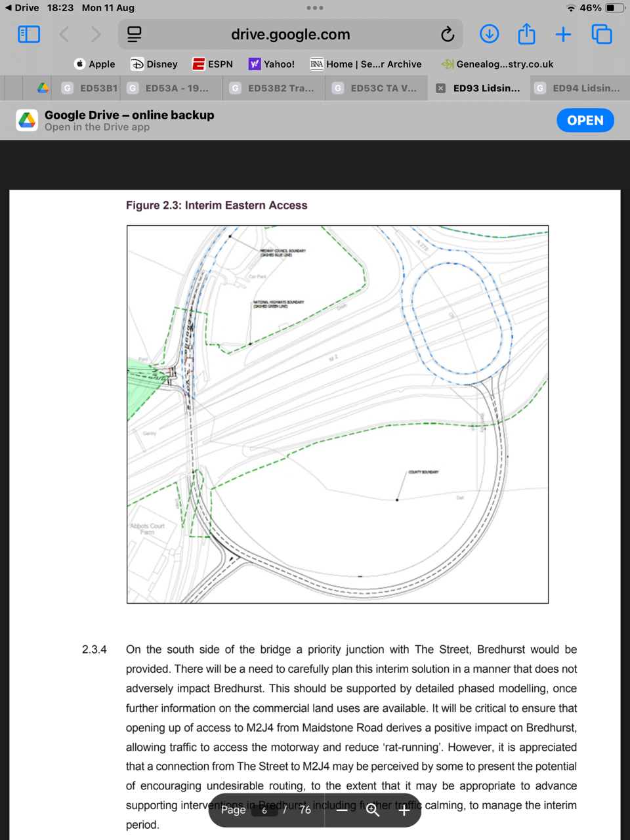Toggle the Safari sidebar panel
Viewport: 630px width, 840px height.
tap(29, 34)
